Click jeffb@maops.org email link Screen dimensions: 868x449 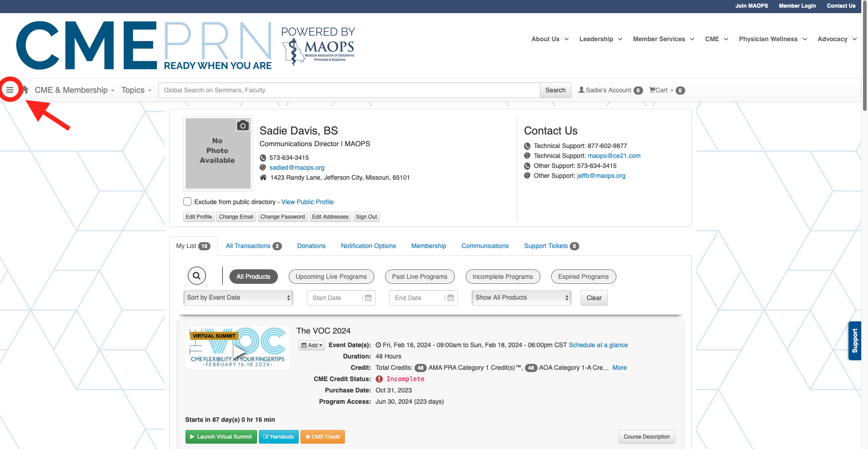601,176
